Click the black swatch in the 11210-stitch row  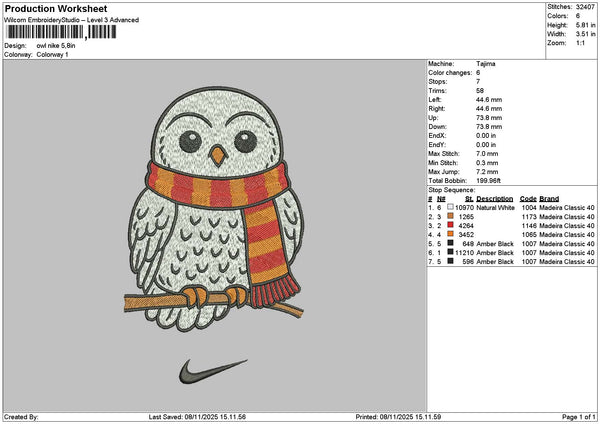[450, 252]
